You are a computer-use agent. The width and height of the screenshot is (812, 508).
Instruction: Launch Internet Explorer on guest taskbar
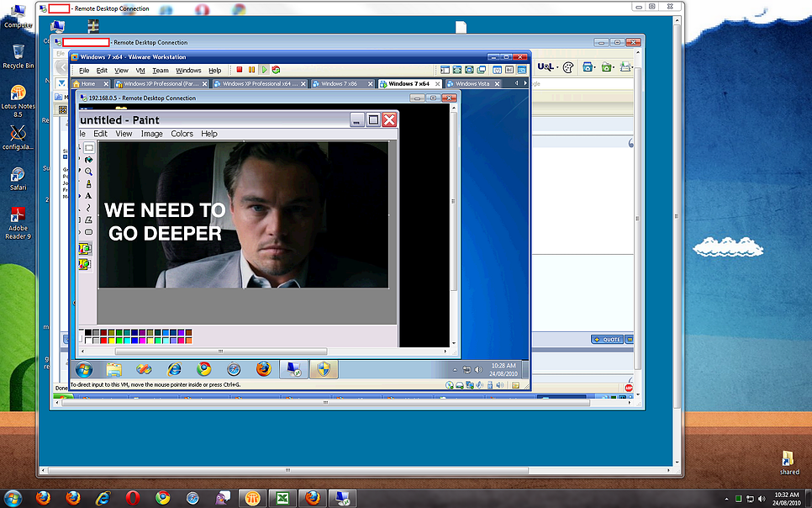(174, 369)
